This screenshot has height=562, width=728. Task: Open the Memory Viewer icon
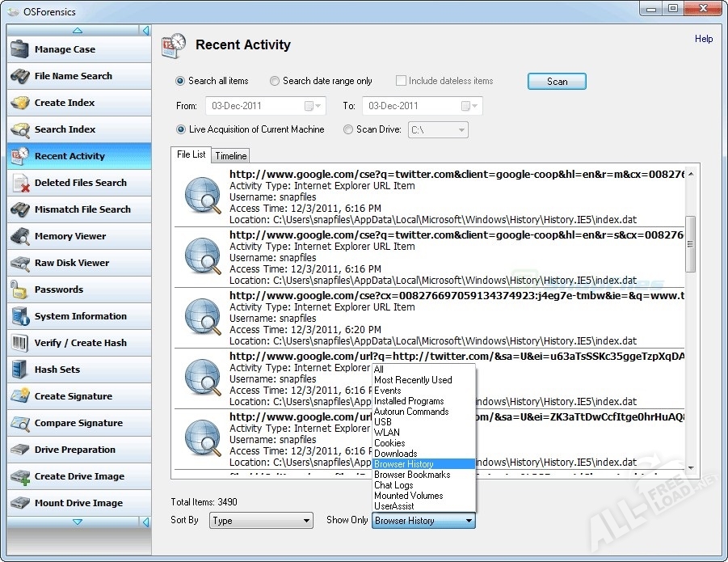[20, 236]
